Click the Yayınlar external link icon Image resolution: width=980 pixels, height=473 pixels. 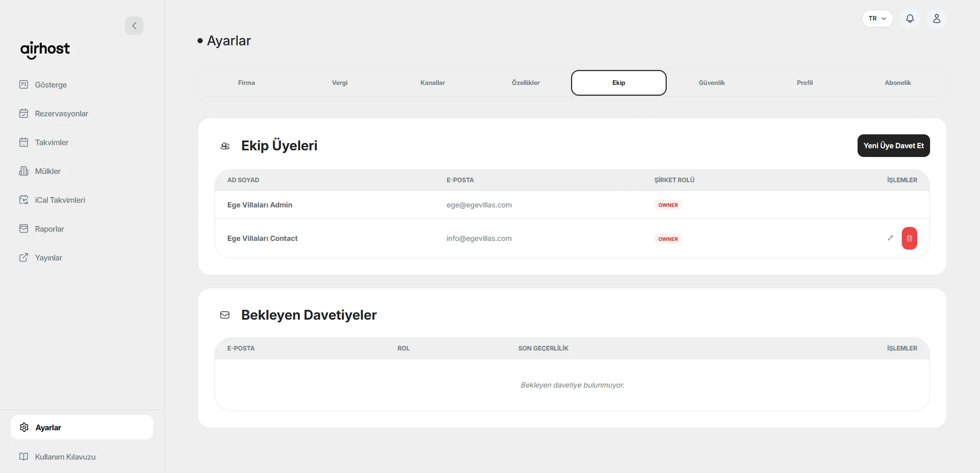(24, 257)
